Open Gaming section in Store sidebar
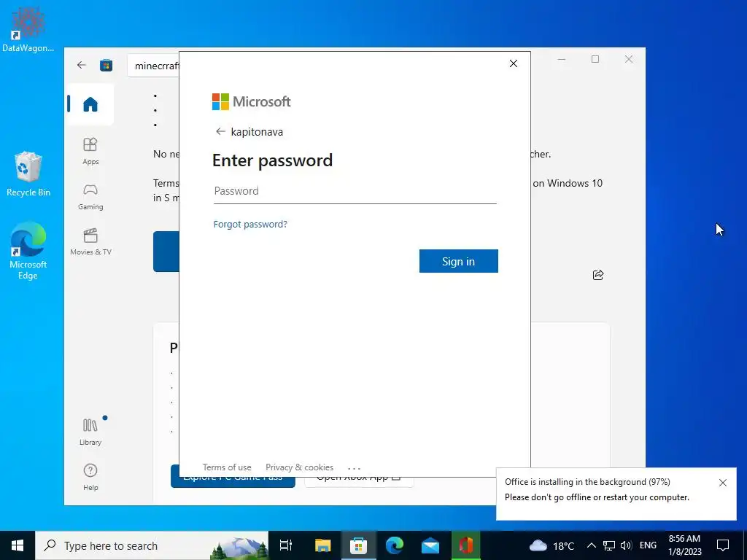The height and width of the screenshot is (560, 747). [x=90, y=197]
